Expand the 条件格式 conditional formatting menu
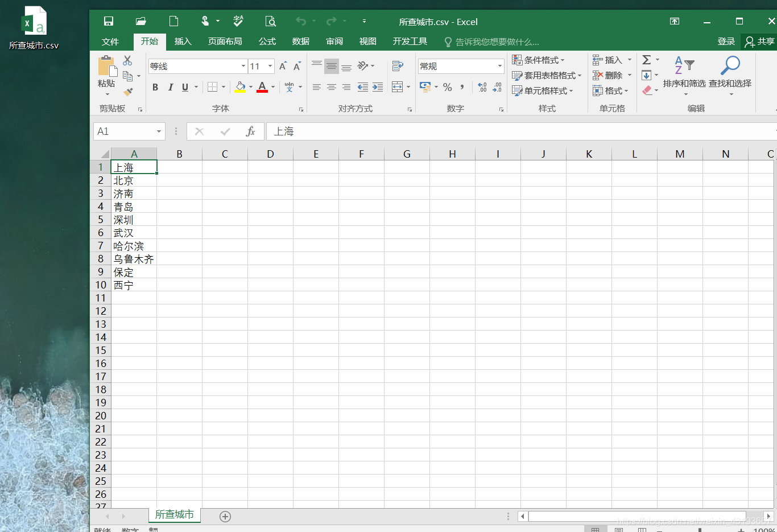The image size is (777, 532). 538,60
